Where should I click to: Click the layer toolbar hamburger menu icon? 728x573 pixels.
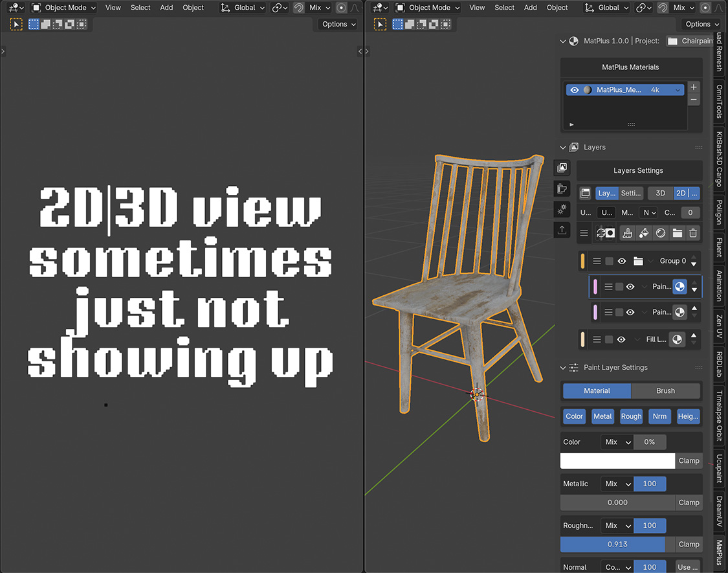point(584,233)
